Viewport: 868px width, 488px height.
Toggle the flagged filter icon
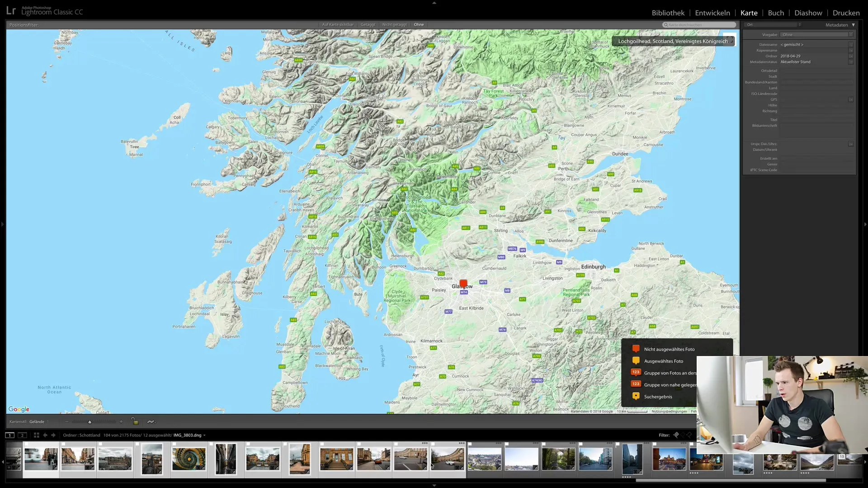tap(676, 435)
